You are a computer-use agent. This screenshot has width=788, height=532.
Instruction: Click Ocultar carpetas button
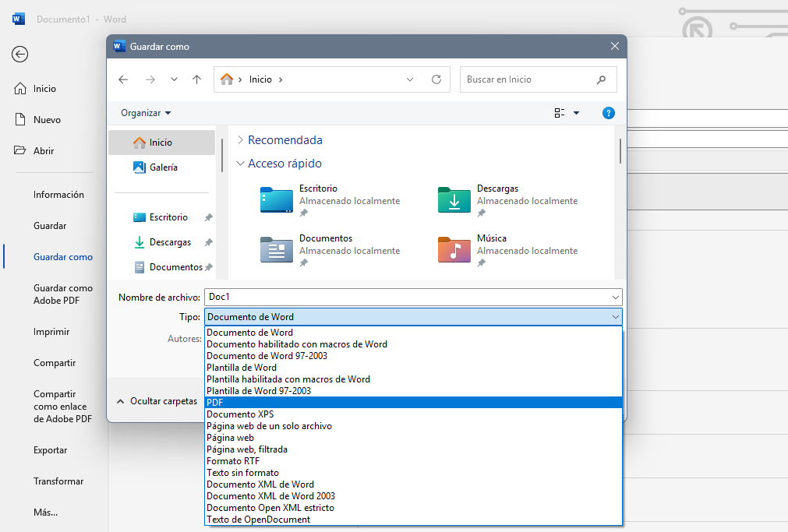pyautogui.click(x=156, y=401)
